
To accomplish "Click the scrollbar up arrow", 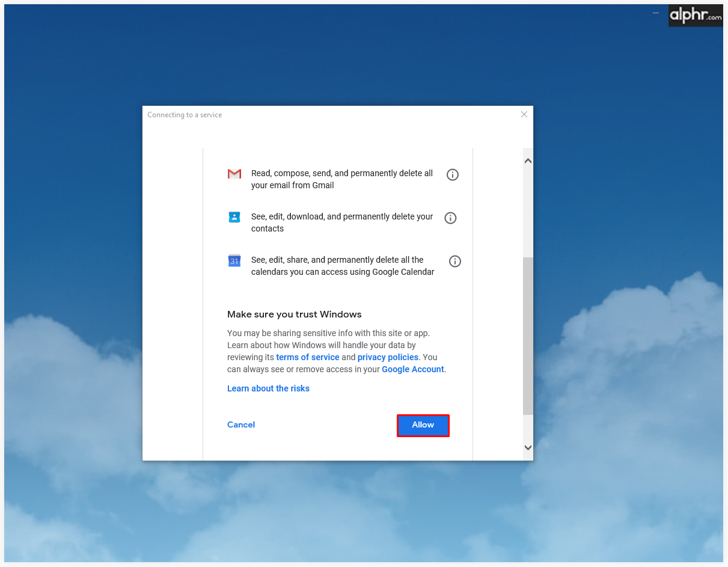I will point(528,161).
